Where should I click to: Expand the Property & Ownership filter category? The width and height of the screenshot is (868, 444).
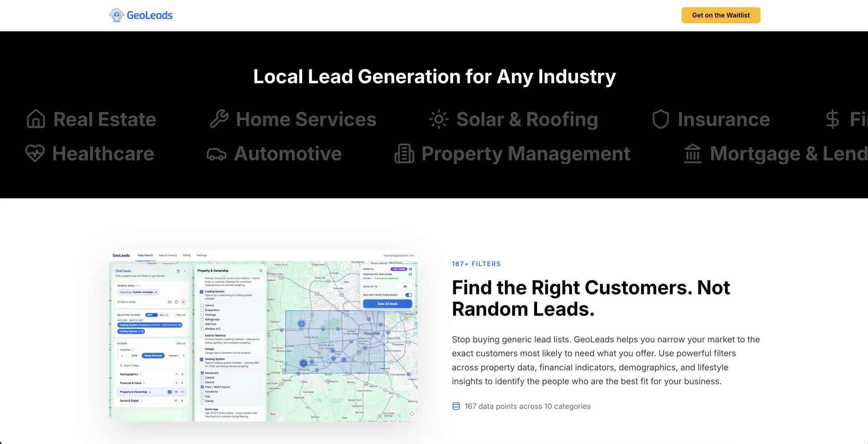click(x=151, y=392)
